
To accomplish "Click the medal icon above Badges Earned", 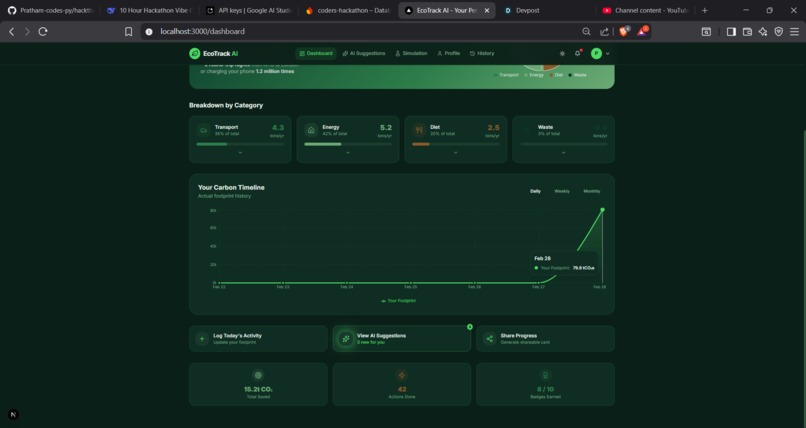I will click(545, 376).
